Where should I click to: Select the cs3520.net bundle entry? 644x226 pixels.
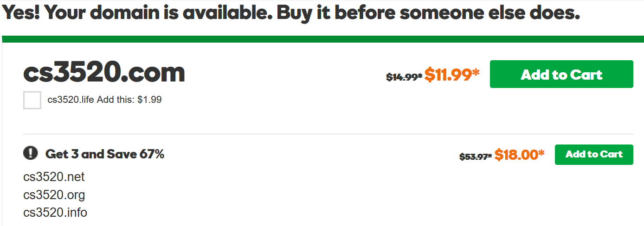[x=54, y=177]
